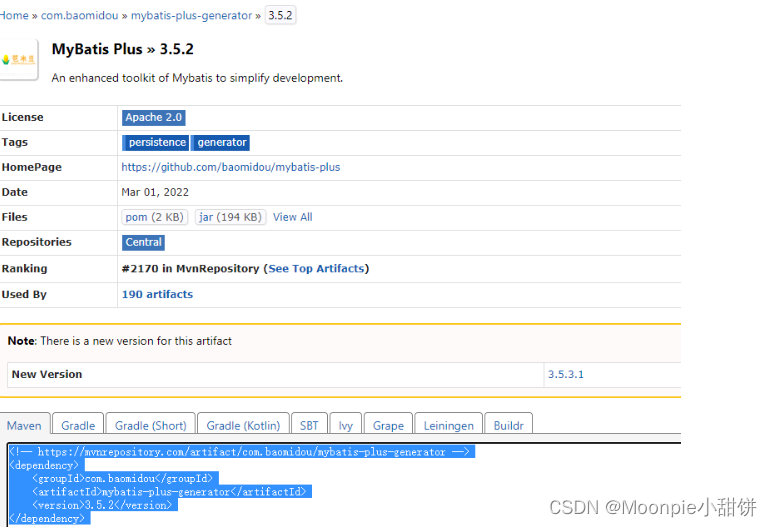Open the GitHub mybatis-plus homepage link
The height and width of the screenshot is (527, 772).
[x=230, y=167]
